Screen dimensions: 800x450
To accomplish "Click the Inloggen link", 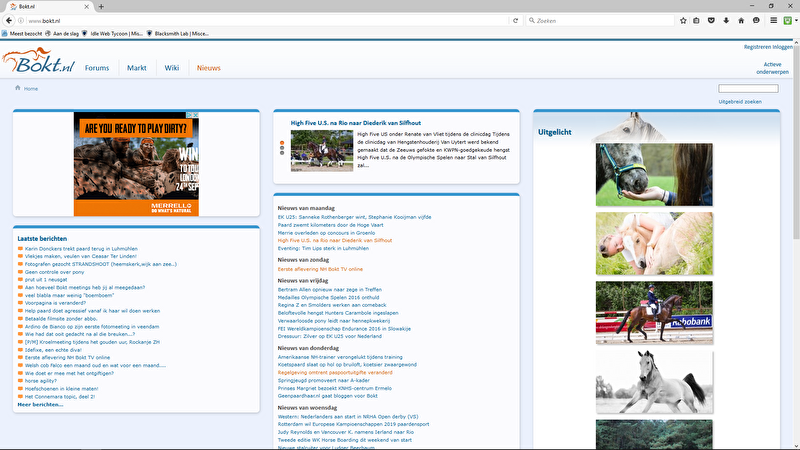I will [783, 47].
